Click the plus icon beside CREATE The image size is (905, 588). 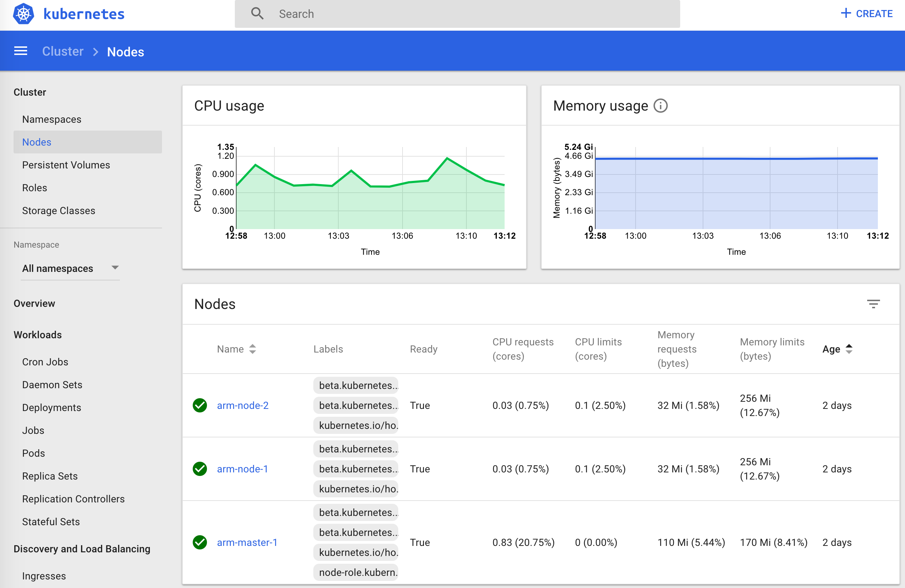[846, 13]
